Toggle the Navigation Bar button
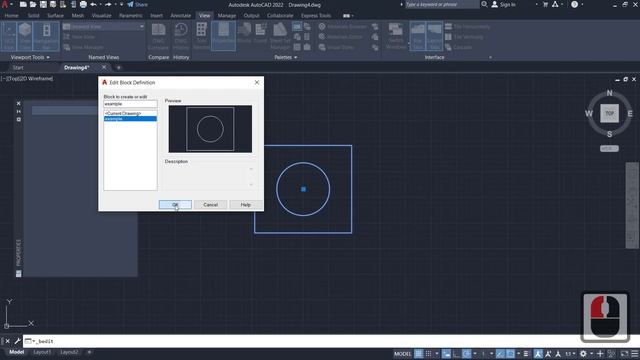The height and width of the screenshot is (360, 640). pyautogui.click(x=46, y=36)
